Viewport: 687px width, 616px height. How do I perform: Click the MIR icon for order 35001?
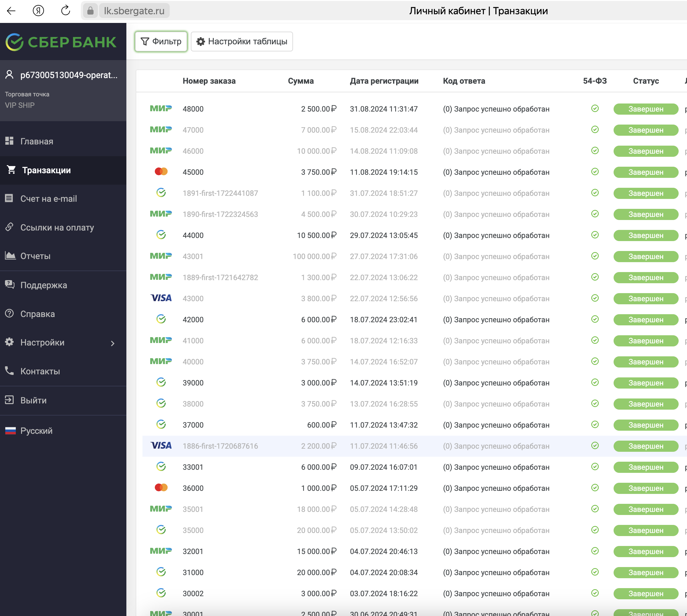(x=161, y=509)
